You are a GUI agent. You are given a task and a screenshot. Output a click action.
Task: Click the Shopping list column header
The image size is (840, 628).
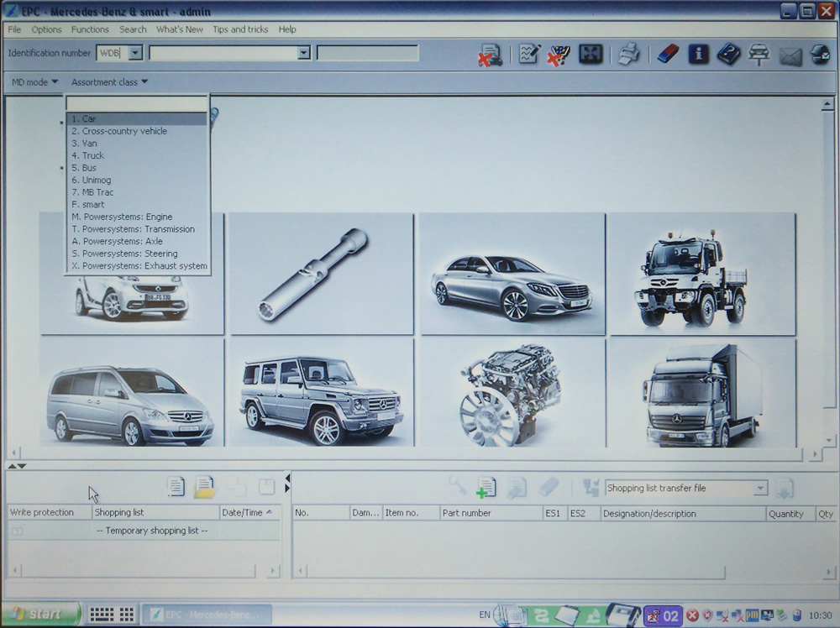pyautogui.click(x=155, y=512)
